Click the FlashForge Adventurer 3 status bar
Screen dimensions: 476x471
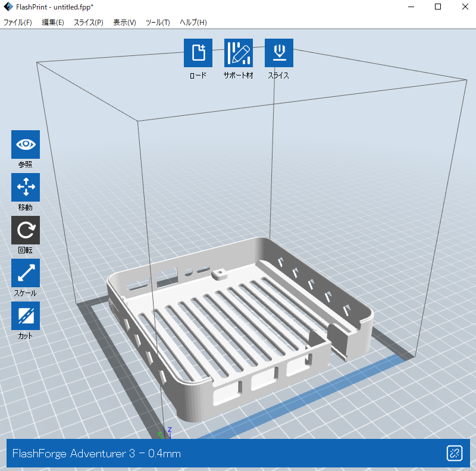[x=226, y=454]
